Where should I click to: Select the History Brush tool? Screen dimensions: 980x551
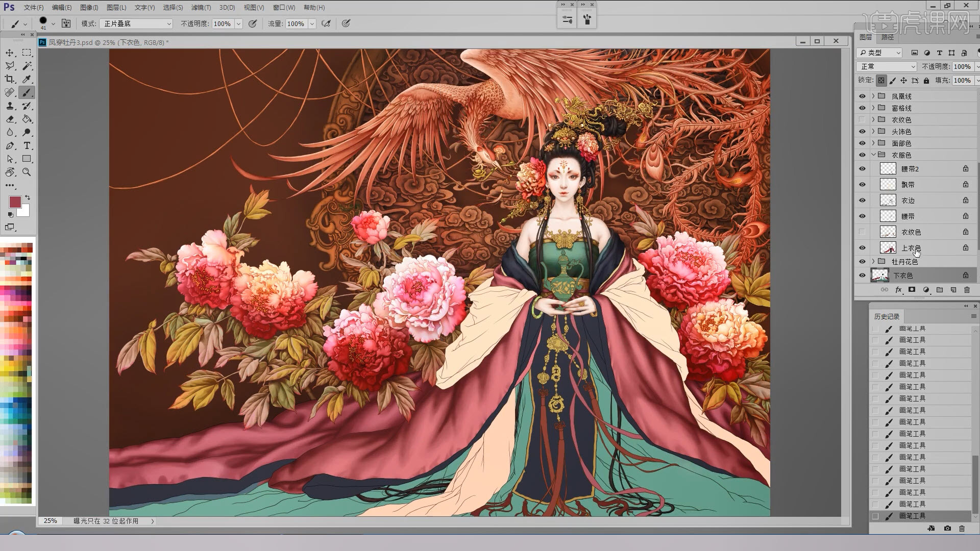pyautogui.click(x=27, y=106)
